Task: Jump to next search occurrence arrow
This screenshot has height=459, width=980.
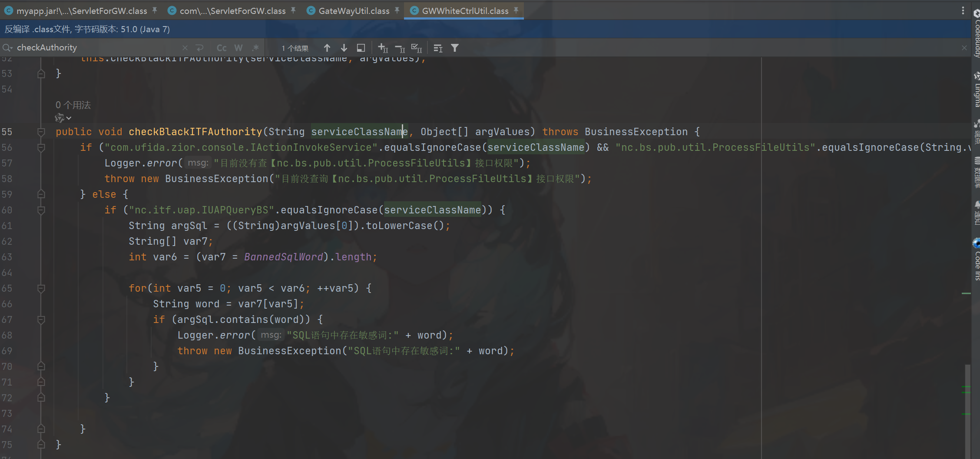Action: click(x=344, y=48)
